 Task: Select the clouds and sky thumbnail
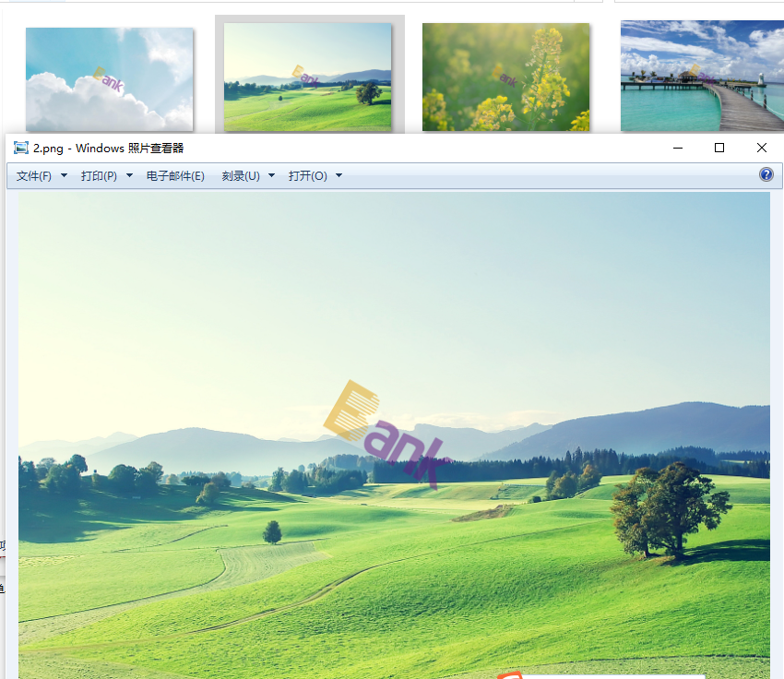(x=109, y=78)
